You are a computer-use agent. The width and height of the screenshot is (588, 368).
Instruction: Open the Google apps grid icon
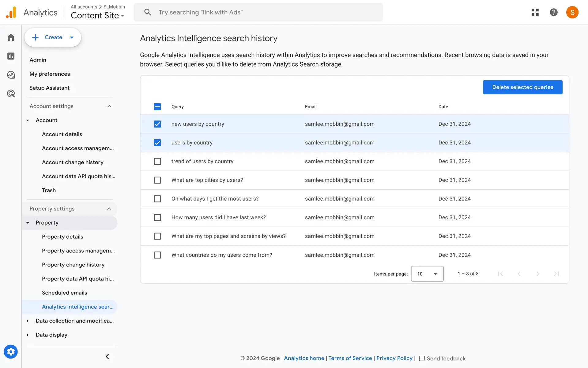535,12
